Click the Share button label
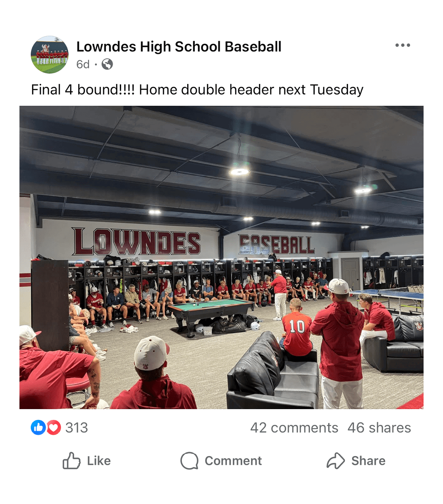 click(368, 461)
